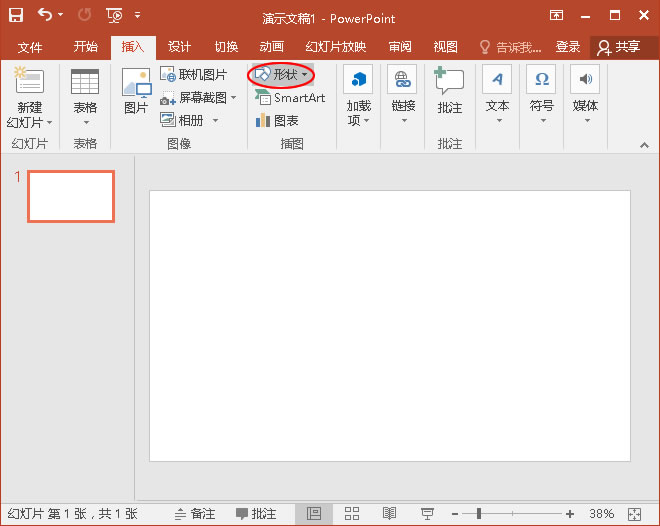Click the Save icon in title bar
This screenshot has width=660, height=526.
(x=16, y=15)
